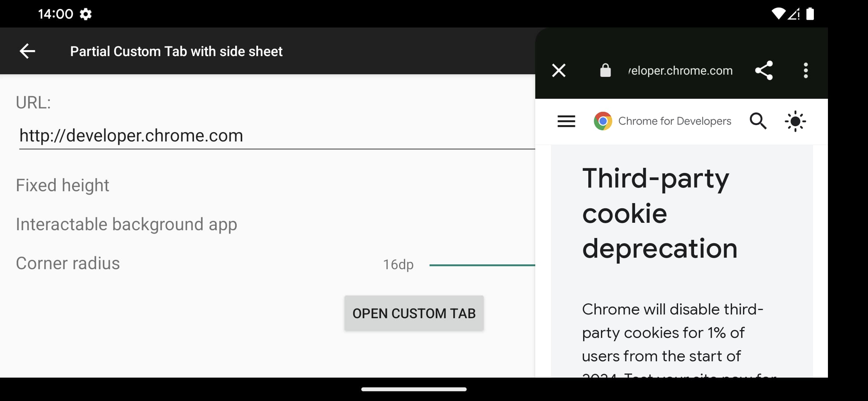Click the close X icon on custom tab

click(x=559, y=71)
